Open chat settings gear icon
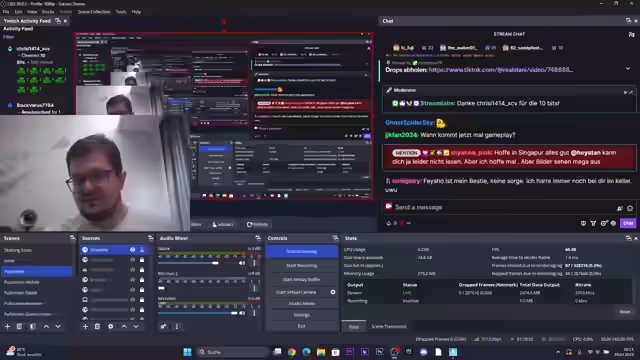 tap(603, 223)
